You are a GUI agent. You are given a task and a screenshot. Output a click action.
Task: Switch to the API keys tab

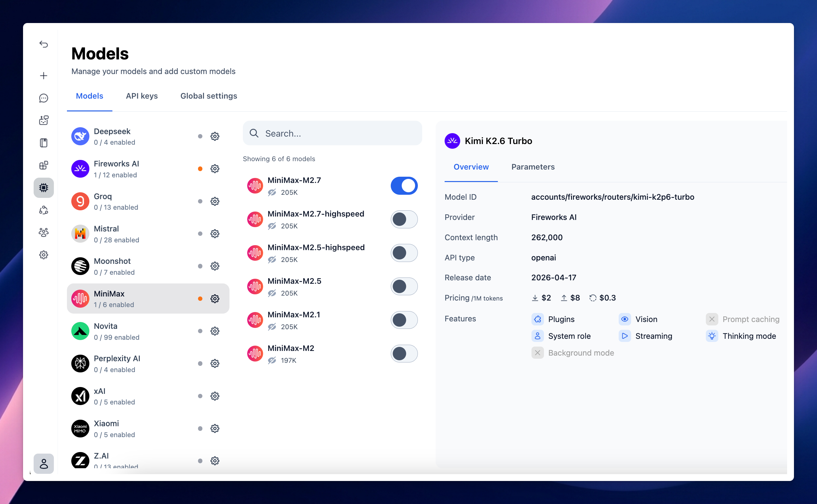tap(142, 96)
